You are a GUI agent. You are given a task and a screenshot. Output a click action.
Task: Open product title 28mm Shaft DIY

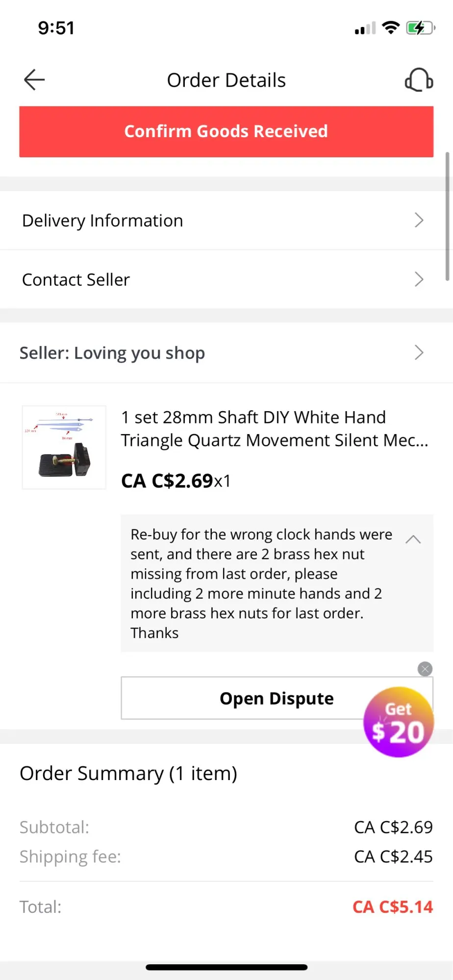(275, 429)
